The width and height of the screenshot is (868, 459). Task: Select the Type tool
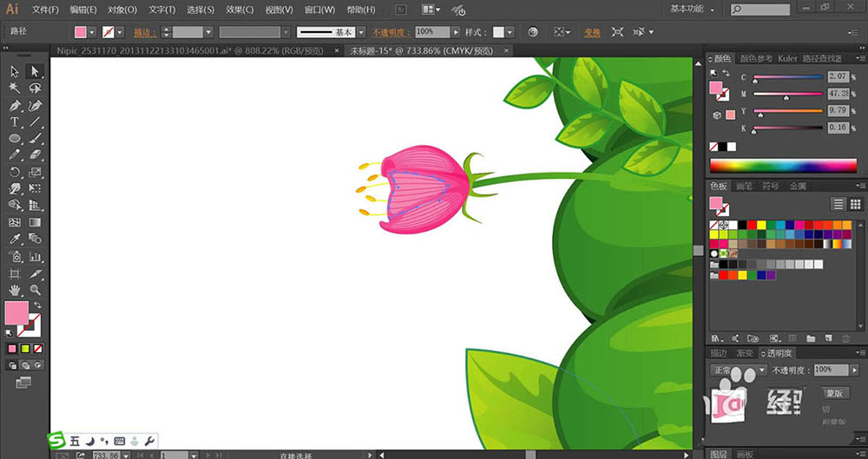coord(15,121)
